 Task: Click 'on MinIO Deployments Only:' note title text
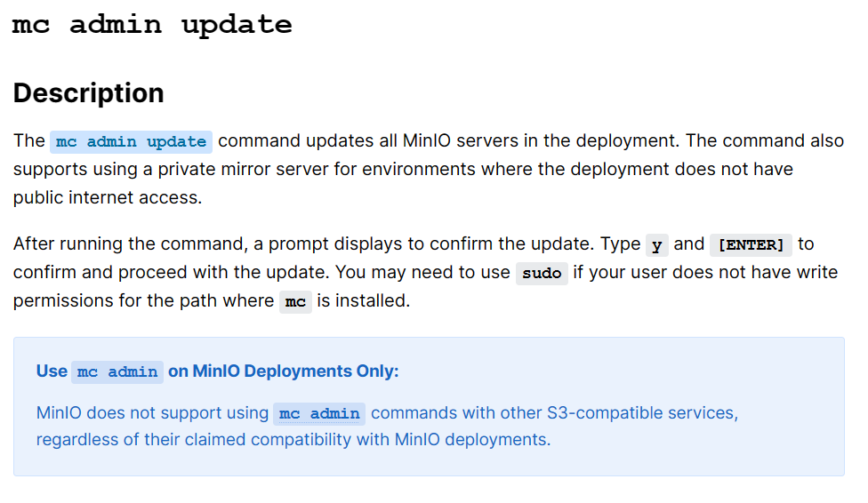pyautogui.click(x=284, y=371)
